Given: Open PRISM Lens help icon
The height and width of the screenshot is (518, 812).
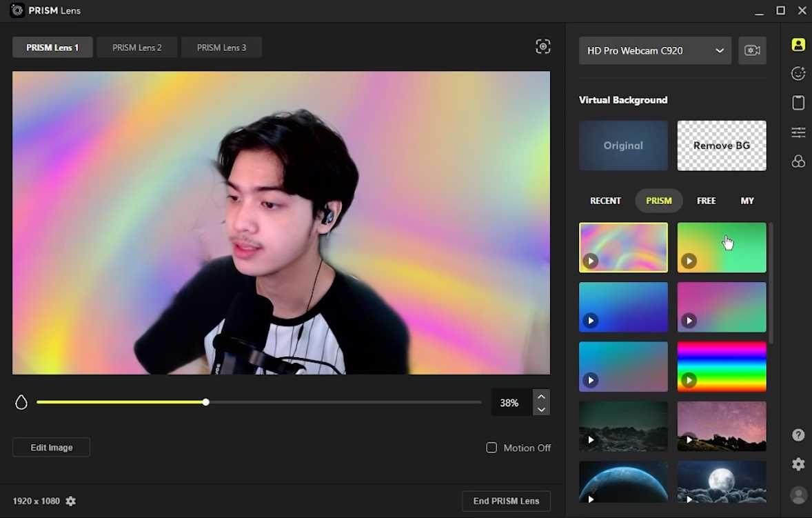Looking at the screenshot, I should (798, 435).
